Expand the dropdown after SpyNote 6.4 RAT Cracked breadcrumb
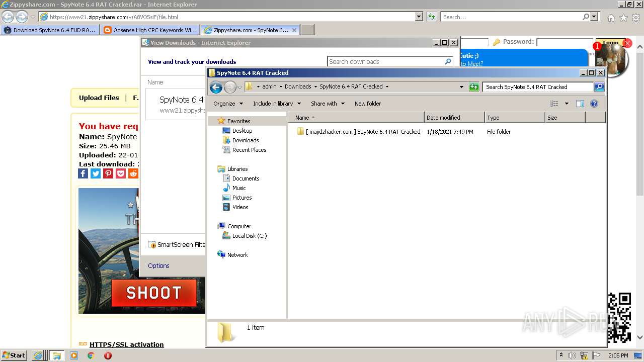This screenshot has height=362, width=644. (387, 86)
